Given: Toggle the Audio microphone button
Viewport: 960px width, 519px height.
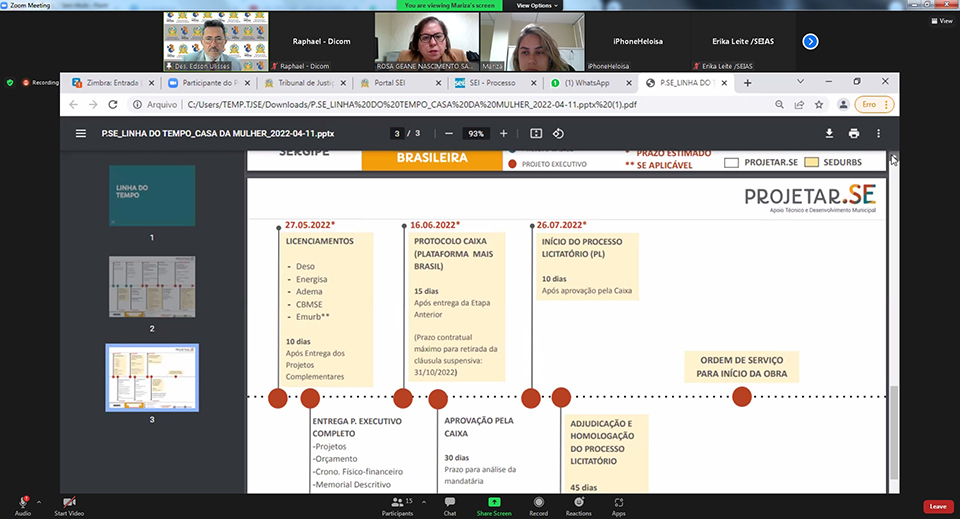Looking at the screenshot, I should click(22, 503).
